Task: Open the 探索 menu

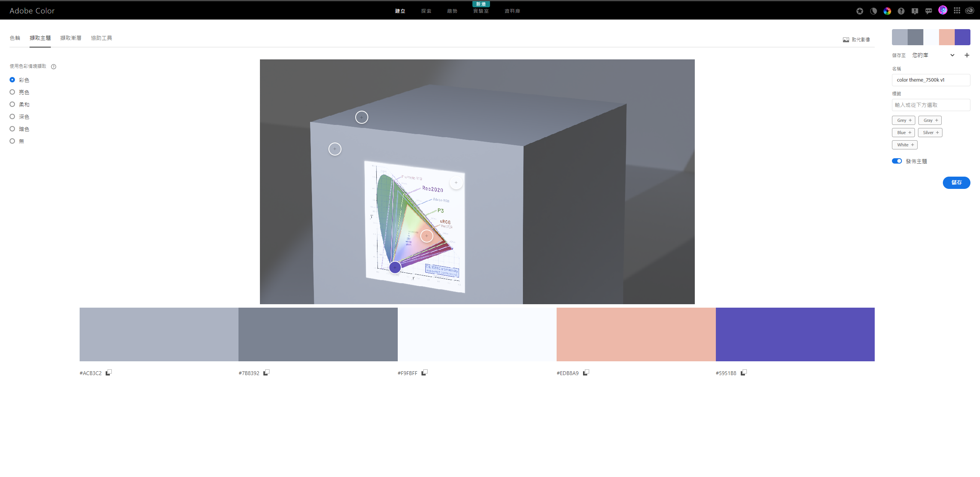Action: click(x=426, y=11)
